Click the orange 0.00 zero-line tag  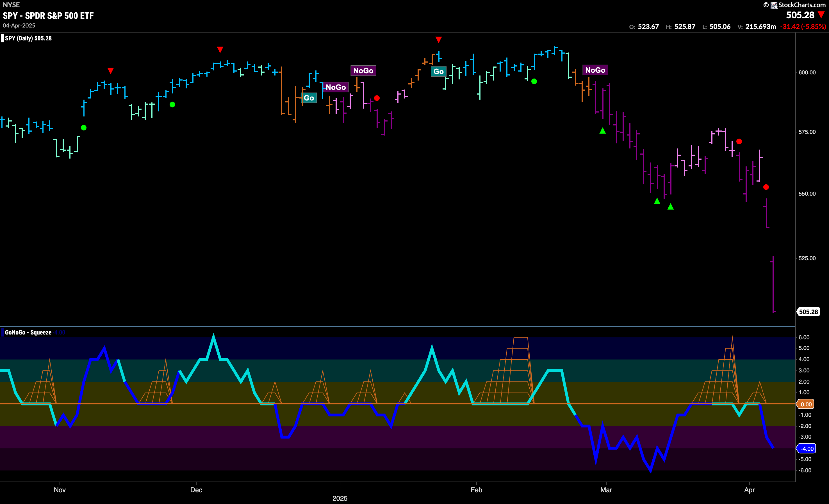(805, 404)
